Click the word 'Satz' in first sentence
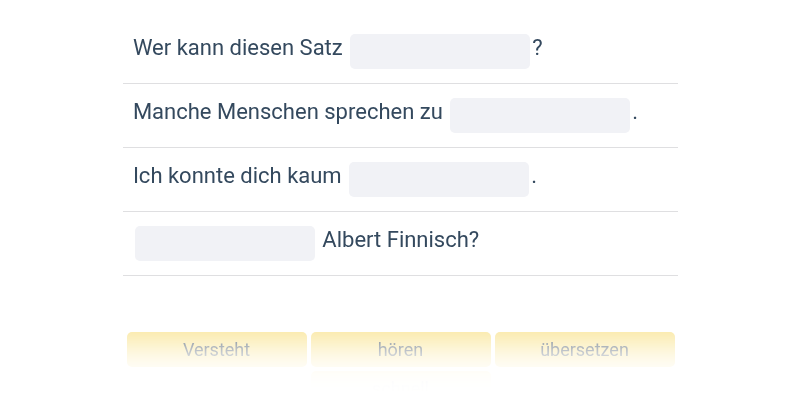 321,48
